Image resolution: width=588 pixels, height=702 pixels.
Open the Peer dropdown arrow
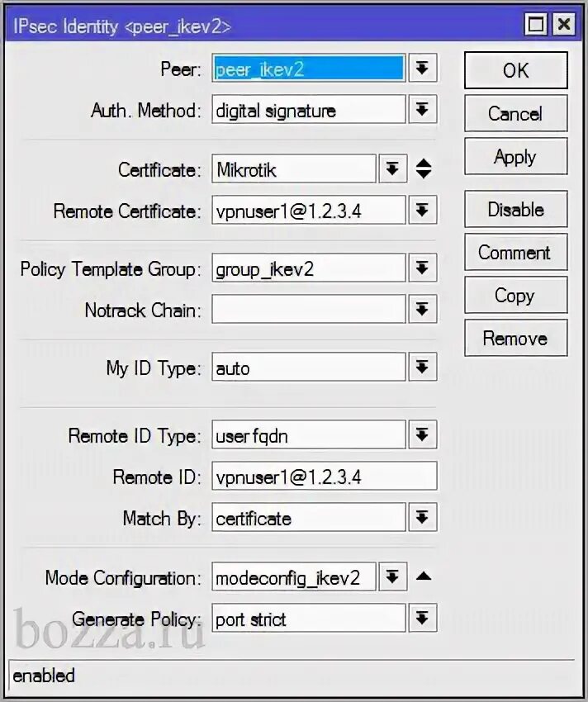point(422,68)
